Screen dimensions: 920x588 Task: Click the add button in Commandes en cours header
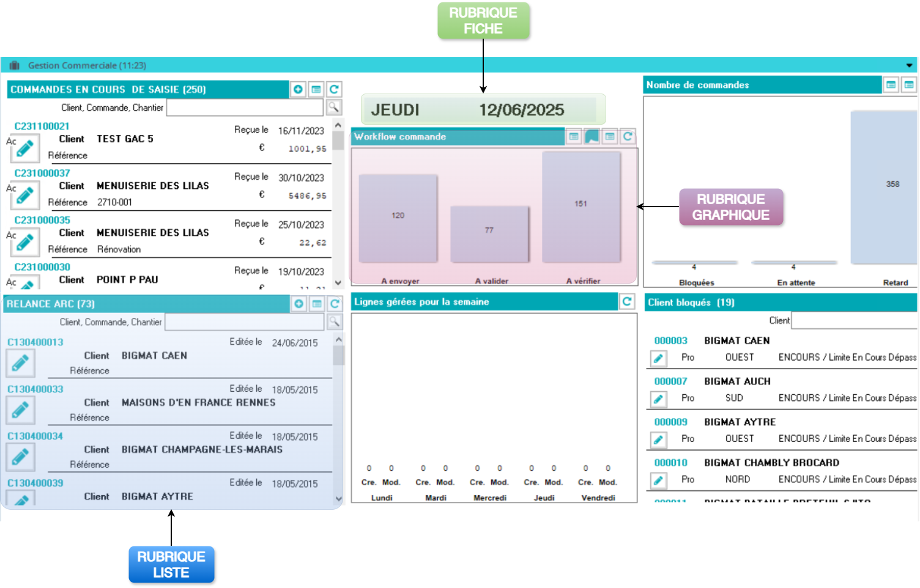point(298,89)
